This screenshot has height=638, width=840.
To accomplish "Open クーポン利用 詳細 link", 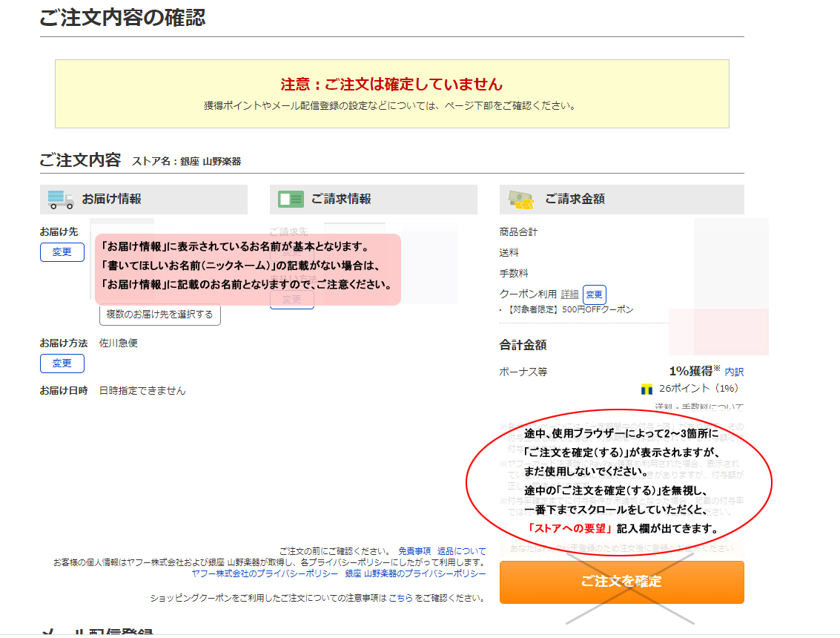I will tap(569, 295).
